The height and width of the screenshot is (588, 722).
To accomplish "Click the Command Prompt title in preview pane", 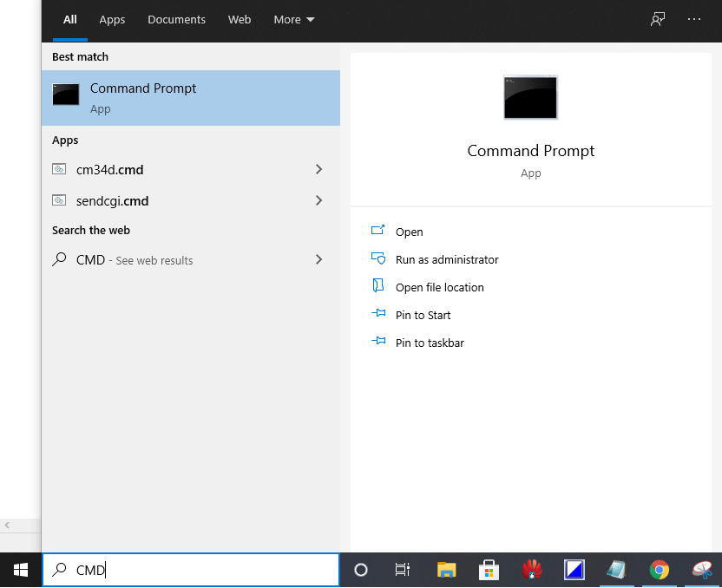I will pyautogui.click(x=530, y=150).
